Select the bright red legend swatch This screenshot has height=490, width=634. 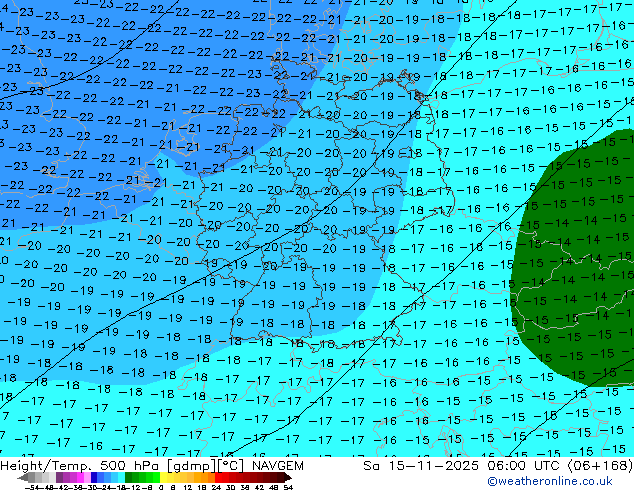(x=218, y=477)
